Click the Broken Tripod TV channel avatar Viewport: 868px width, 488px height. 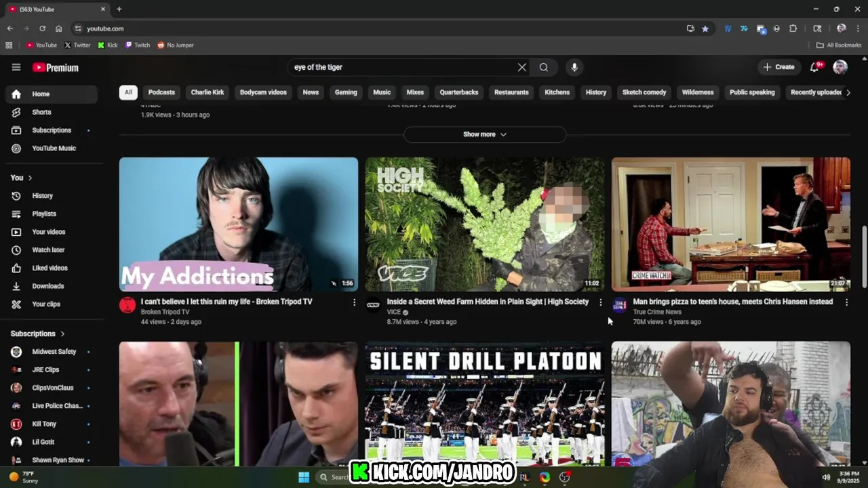[x=127, y=305]
